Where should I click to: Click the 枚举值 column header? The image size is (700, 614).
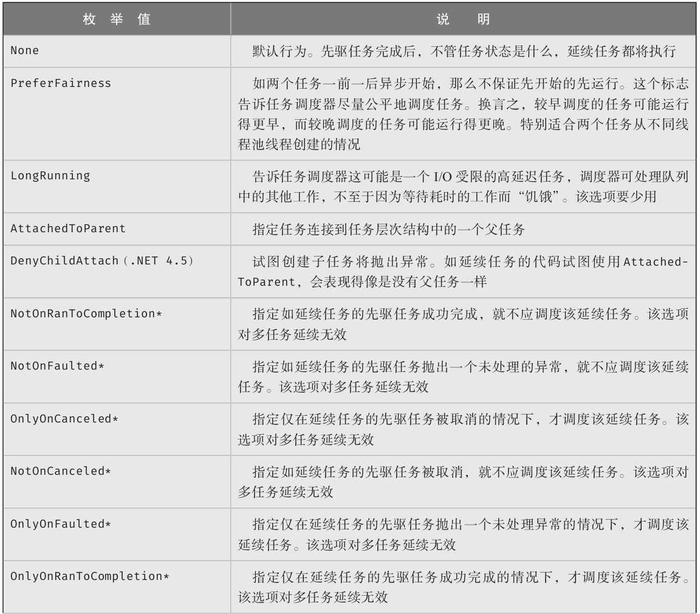tap(117, 19)
